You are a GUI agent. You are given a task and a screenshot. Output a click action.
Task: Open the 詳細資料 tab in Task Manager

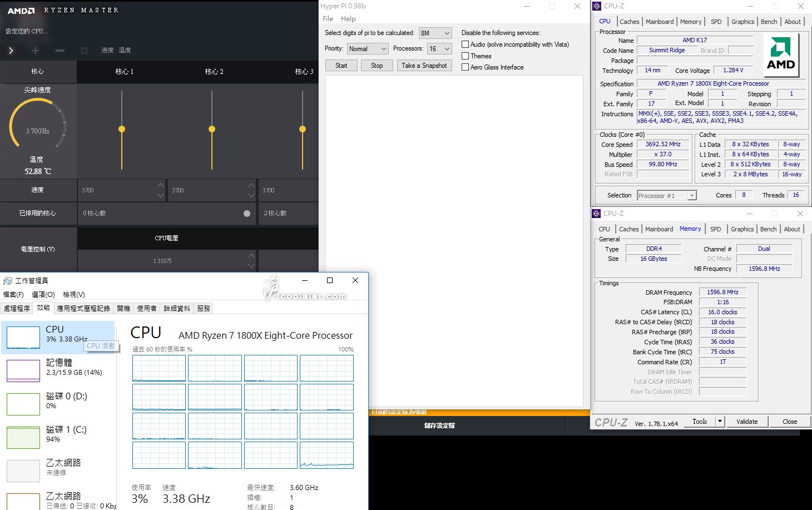177,308
